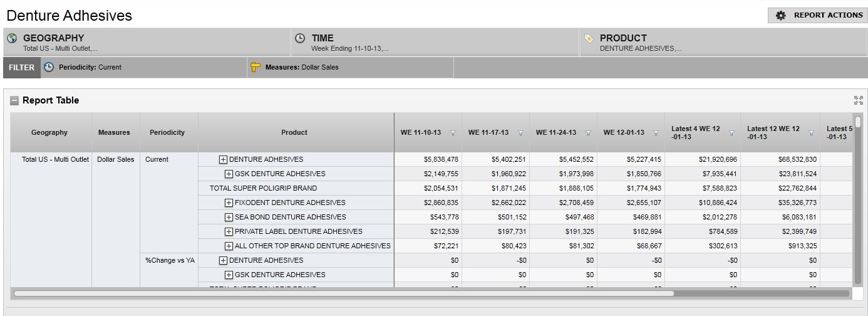The image size is (868, 316).
Task: Click the Report Actions gear icon
Action: point(780,16)
